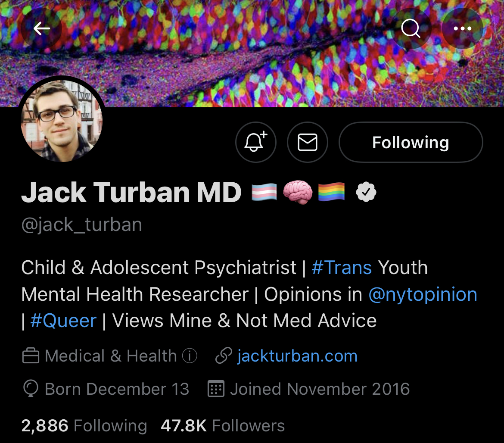Open the #Queer hashtag link
This screenshot has height=443, width=504.
(x=63, y=321)
